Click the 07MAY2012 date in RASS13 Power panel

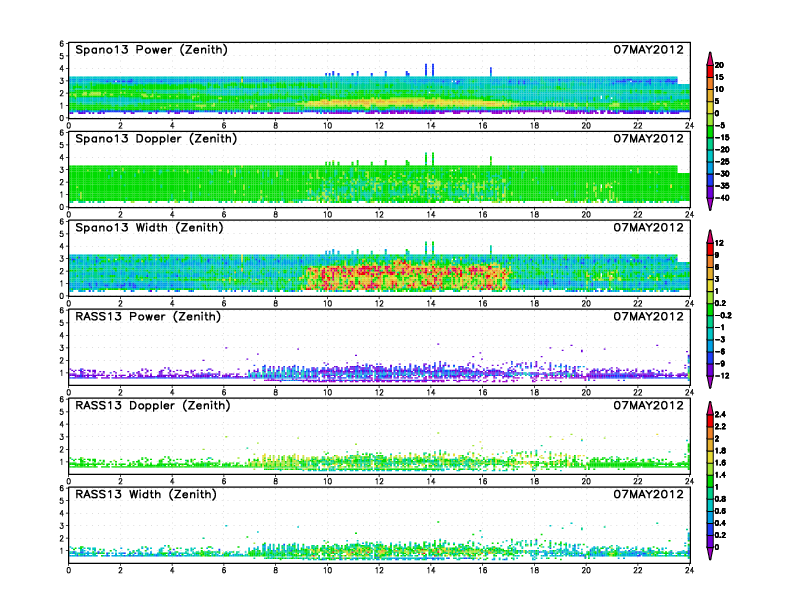[648, 317]
